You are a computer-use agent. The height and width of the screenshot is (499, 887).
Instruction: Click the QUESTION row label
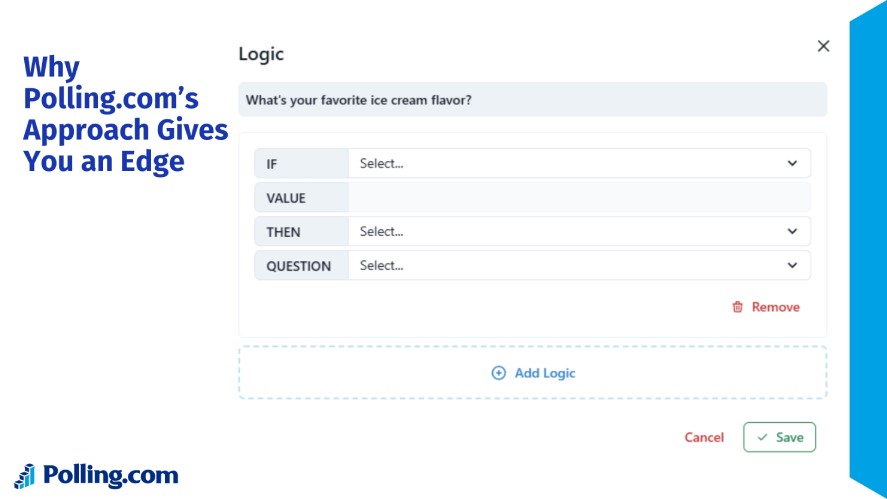[298, 266]
